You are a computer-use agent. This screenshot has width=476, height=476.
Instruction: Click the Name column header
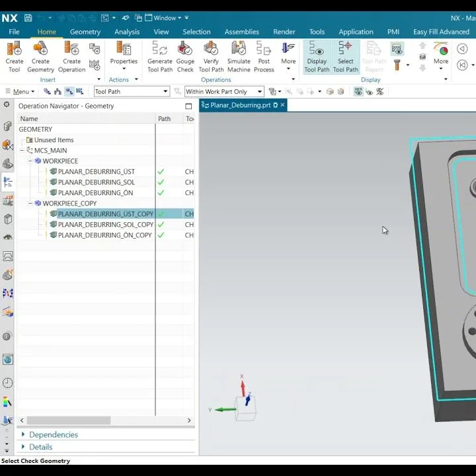click(86, 119)
